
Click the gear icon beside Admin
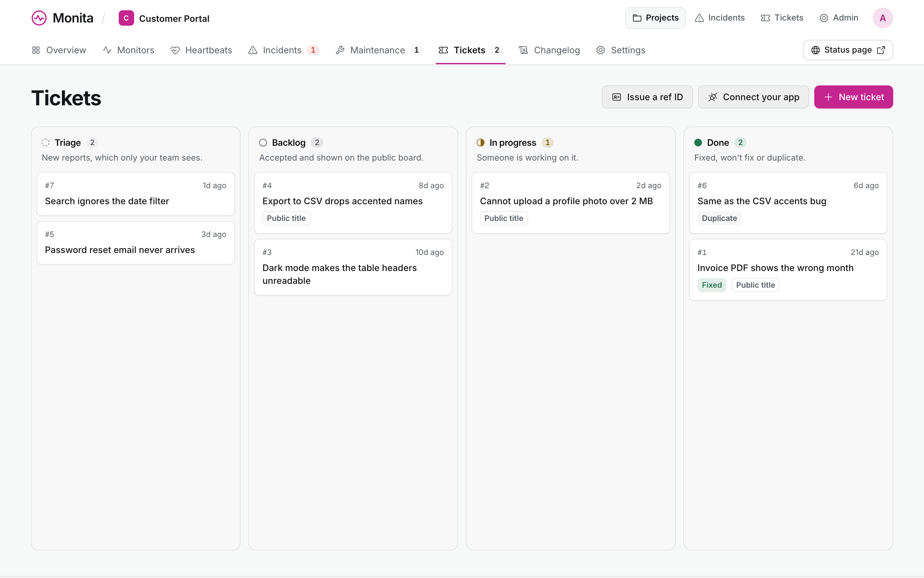tap(824, 18)
